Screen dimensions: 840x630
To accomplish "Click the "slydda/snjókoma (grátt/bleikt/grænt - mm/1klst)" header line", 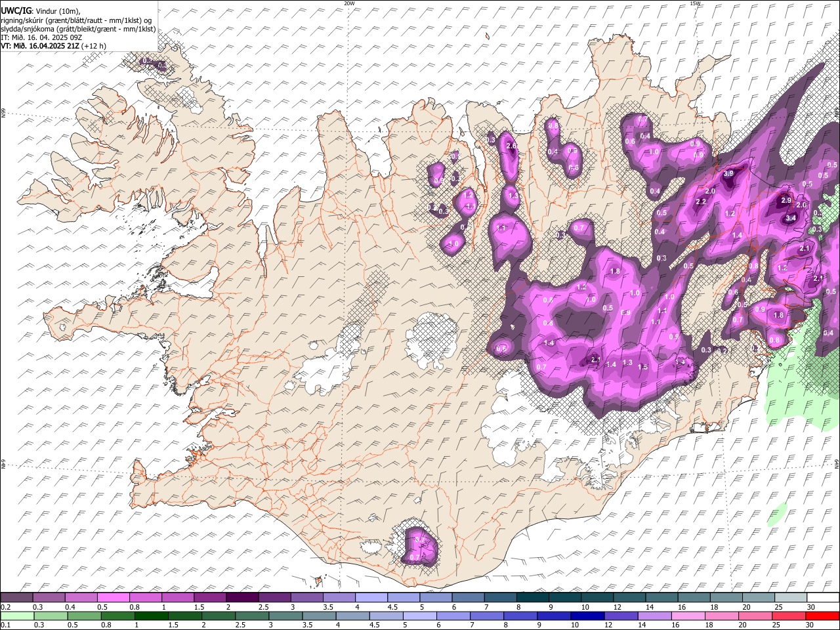I will (78, 28).
